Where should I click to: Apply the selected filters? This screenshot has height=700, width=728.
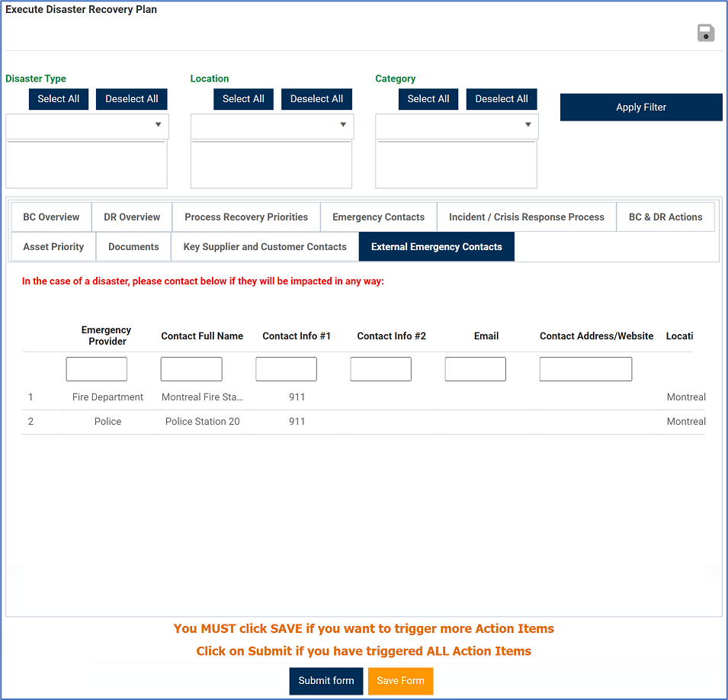[x=640, y=108]
